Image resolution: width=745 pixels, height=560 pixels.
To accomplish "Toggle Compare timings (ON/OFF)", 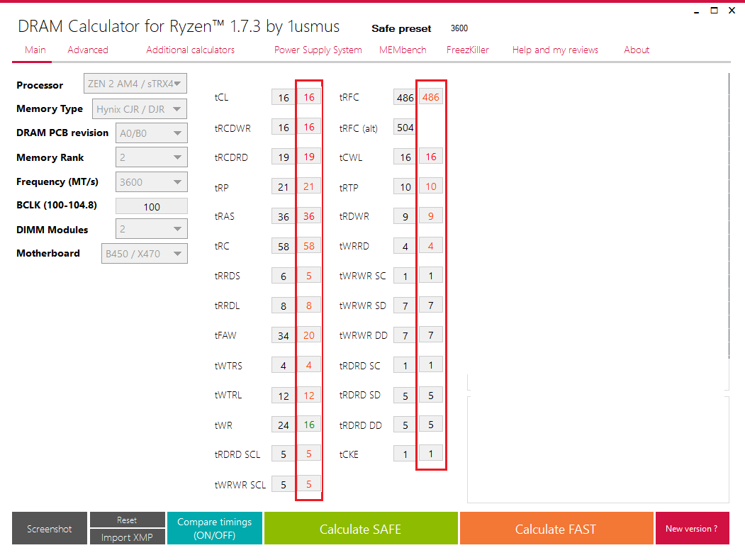I will pos(214,528).
